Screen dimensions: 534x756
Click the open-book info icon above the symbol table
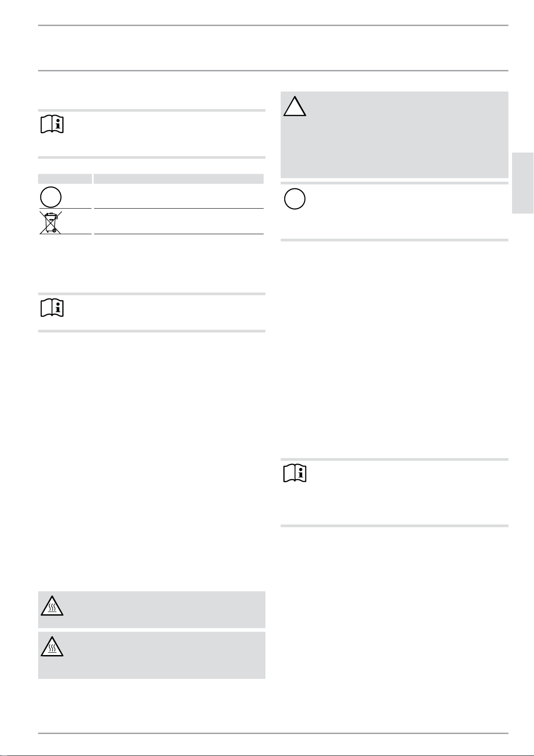(x=52, y=124)
